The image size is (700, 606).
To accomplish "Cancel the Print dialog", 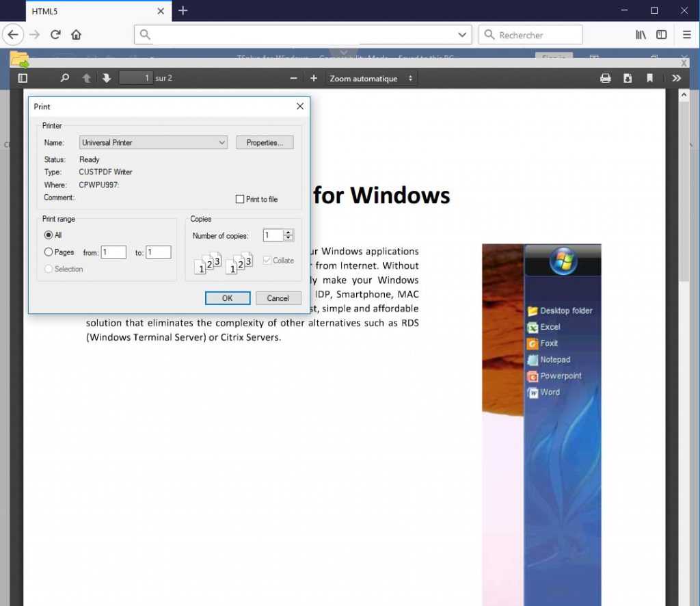I will point(278,298).
